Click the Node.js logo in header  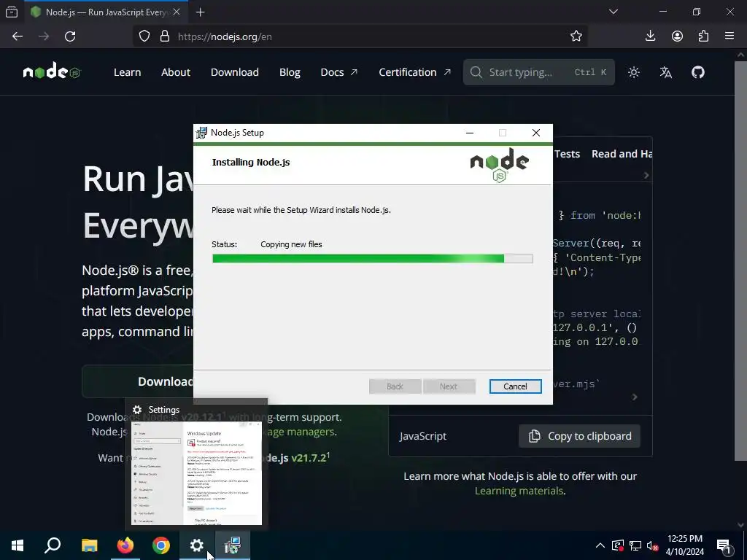coord(52,71)
